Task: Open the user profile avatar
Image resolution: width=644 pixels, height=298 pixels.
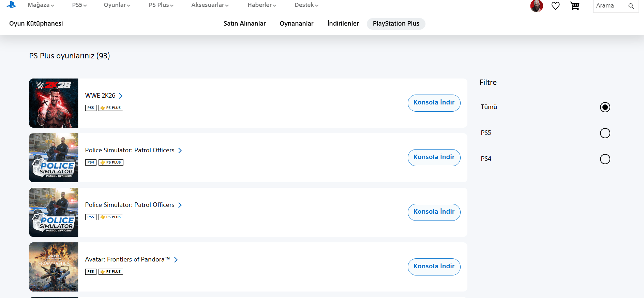Action: [x=537, y=6]
